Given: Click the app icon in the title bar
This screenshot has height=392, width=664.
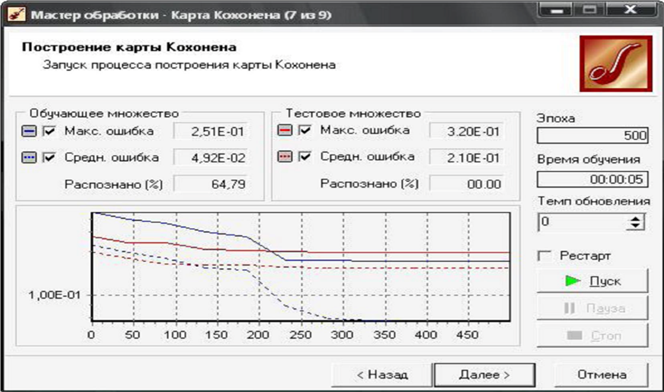Looking at the screenshot, I should (17, 15).
